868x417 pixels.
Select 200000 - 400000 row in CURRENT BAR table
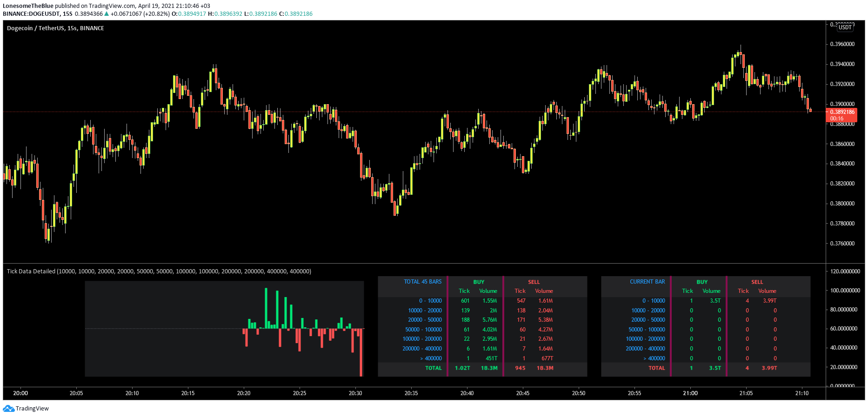706,349
